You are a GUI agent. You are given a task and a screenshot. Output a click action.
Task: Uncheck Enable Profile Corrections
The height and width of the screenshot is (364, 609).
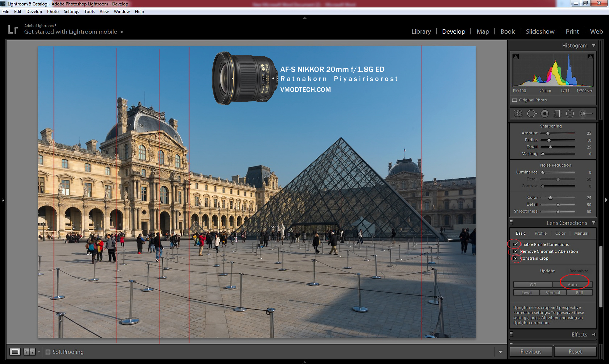coord(516,244)
